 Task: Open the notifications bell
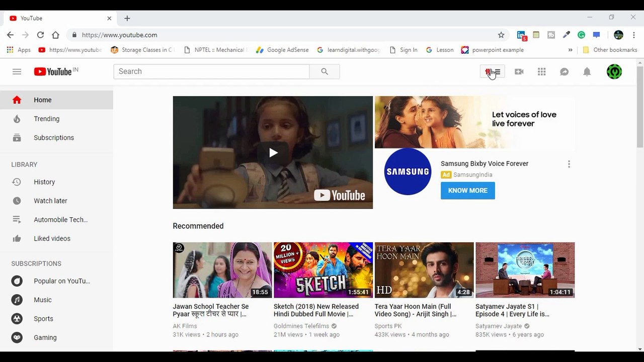(x=587, y=72)
